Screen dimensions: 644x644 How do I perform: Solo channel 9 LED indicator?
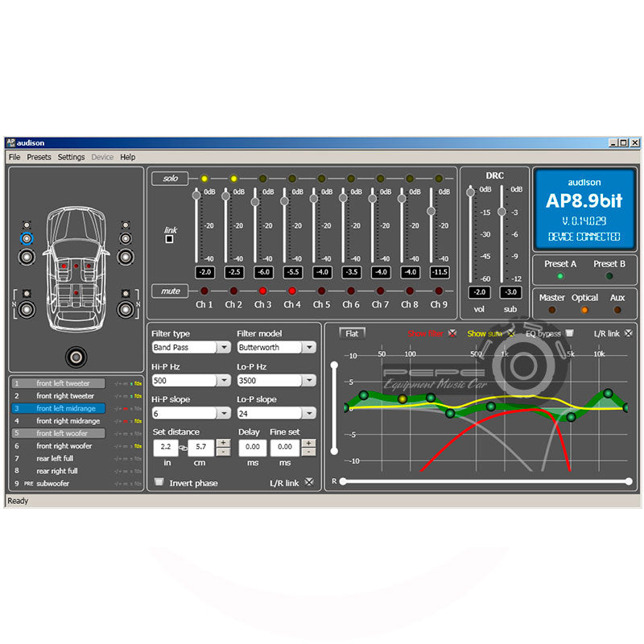[439, 179]
